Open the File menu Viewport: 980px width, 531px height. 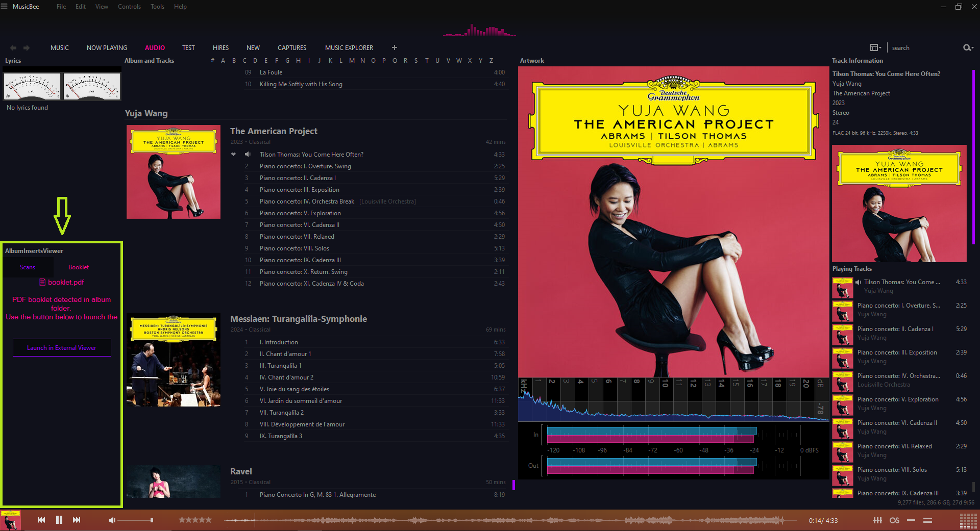(x=61, y=7)
